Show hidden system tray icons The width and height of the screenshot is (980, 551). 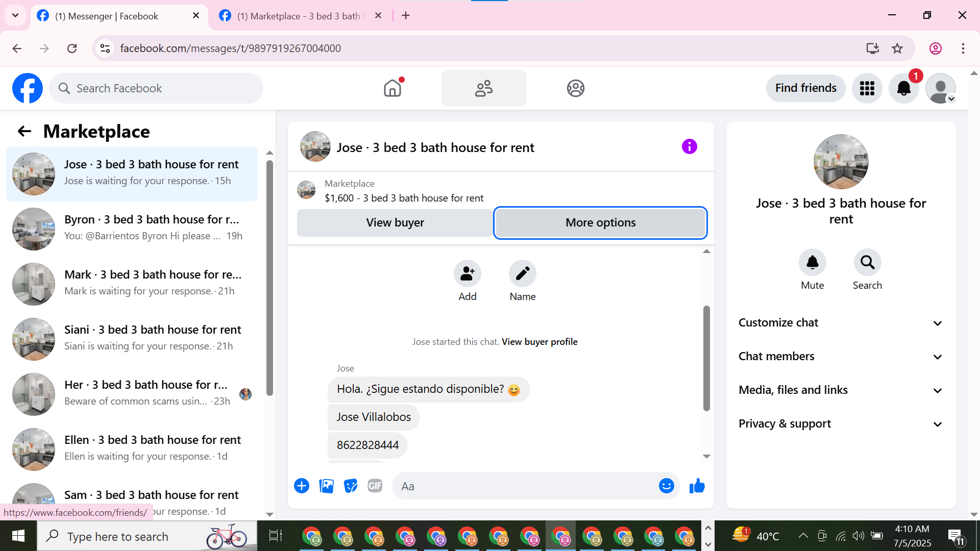[803, 536]
